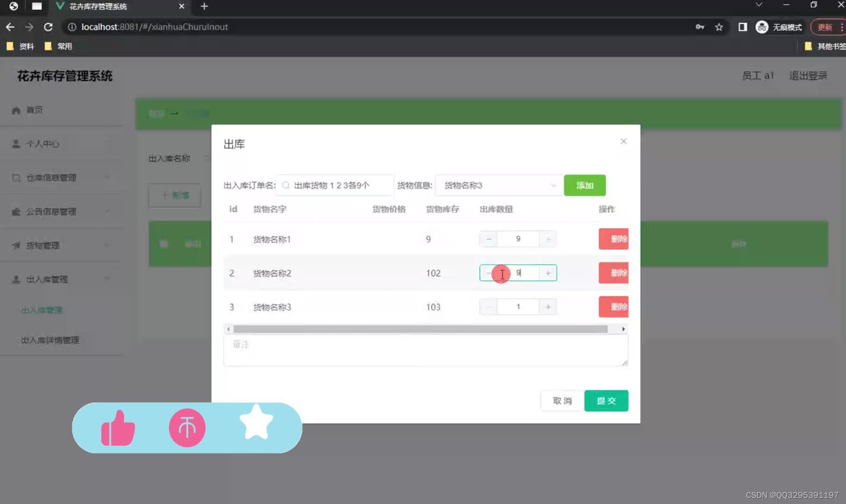
Task: Expand 个人中心 sidebar menu
Action: pyautogui.click(x=61, y=144)
